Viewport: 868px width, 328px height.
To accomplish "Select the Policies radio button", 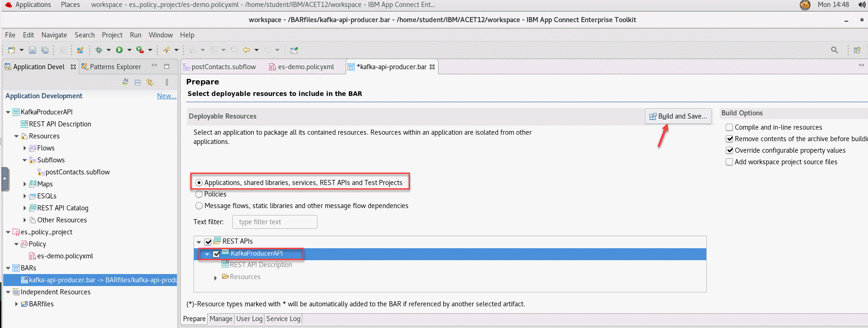I will point(199,194).
